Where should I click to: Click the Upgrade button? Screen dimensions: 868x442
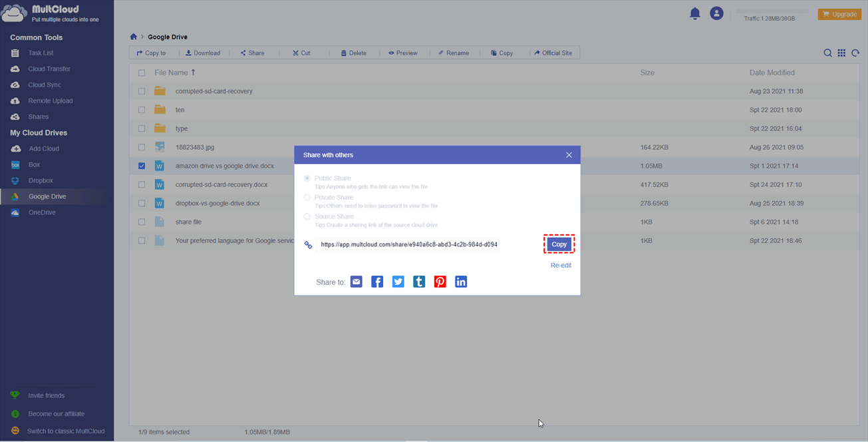pos(839,14)
